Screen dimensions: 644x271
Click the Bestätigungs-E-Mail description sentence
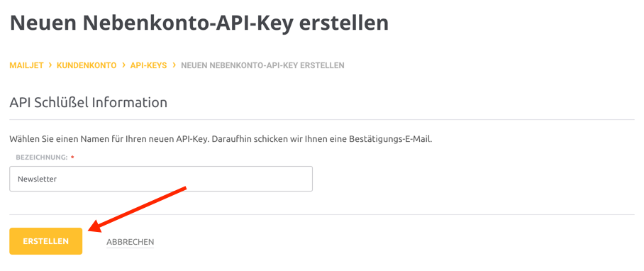(221, 139)
